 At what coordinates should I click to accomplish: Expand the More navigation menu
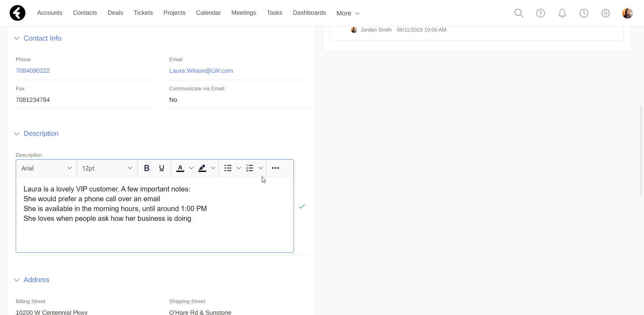pos(348,13)
